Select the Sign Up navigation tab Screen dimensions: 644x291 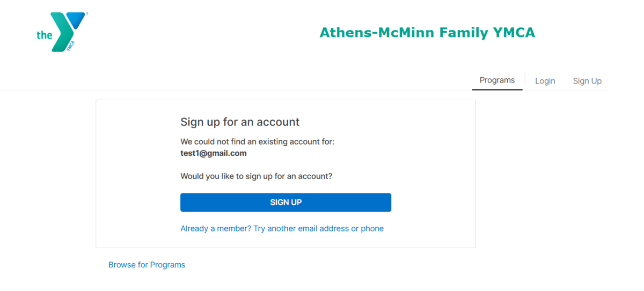587,81
